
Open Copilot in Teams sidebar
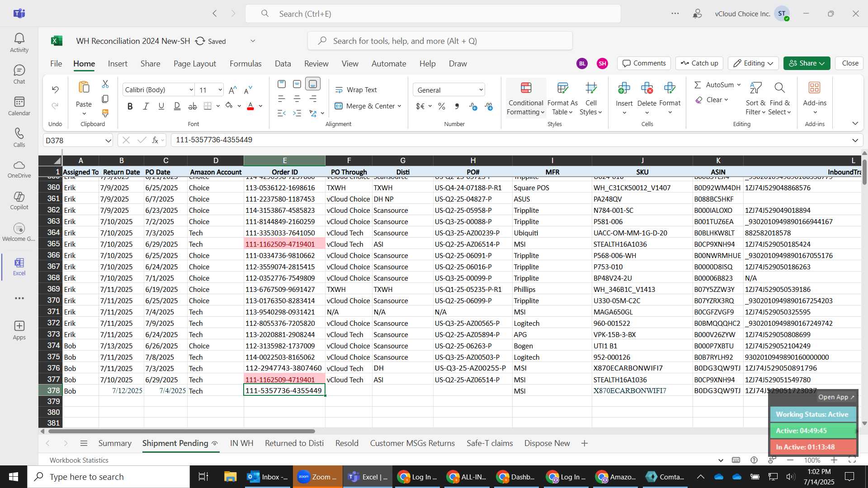(x=19, y=201)
